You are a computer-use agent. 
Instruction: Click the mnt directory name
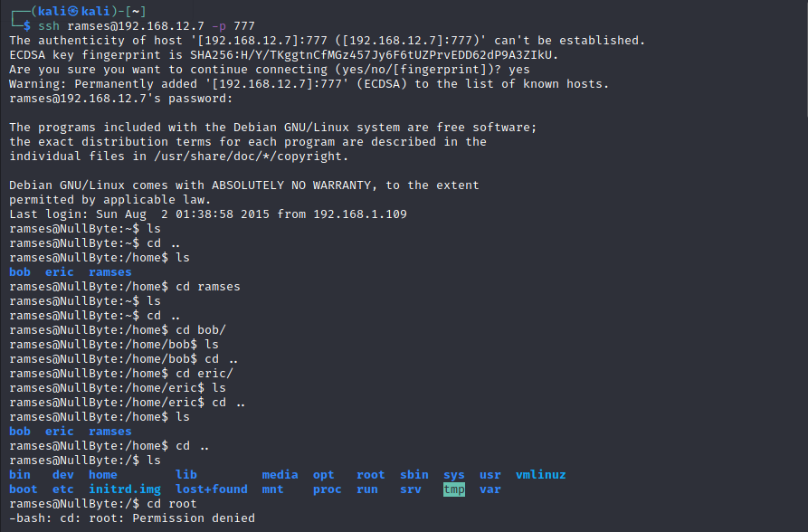pos(272,489)
